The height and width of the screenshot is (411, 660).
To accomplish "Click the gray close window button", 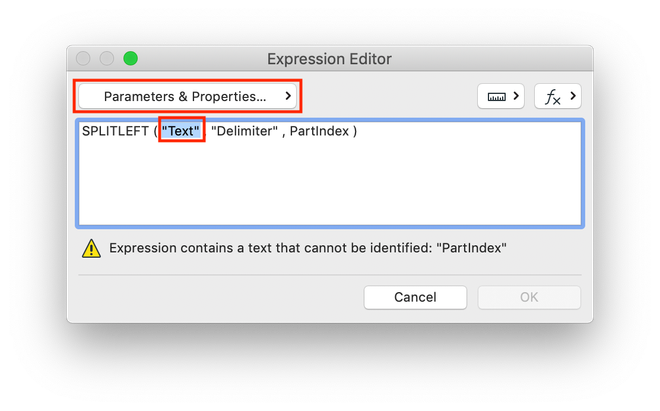I will (83, 59).
